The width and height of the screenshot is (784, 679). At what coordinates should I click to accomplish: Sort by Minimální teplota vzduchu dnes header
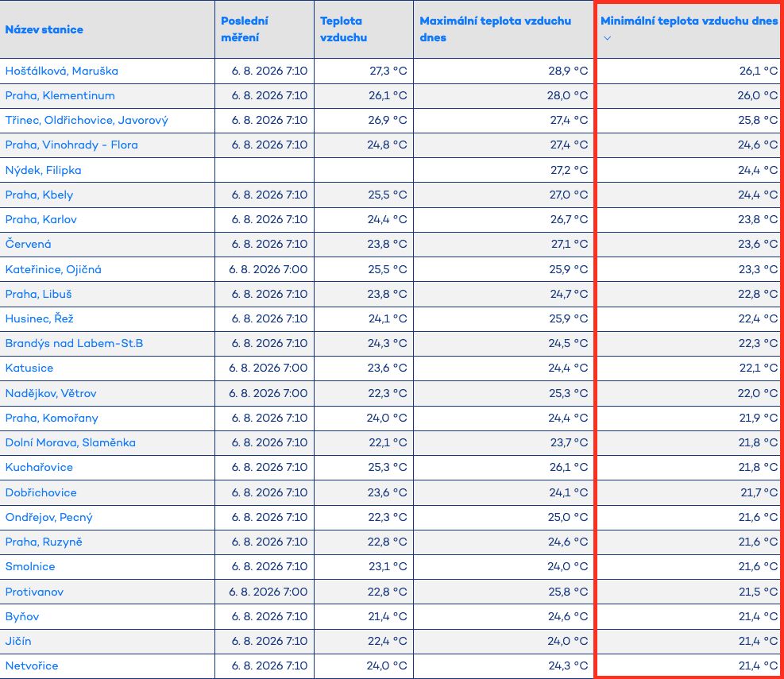click(x=689, y=21)
